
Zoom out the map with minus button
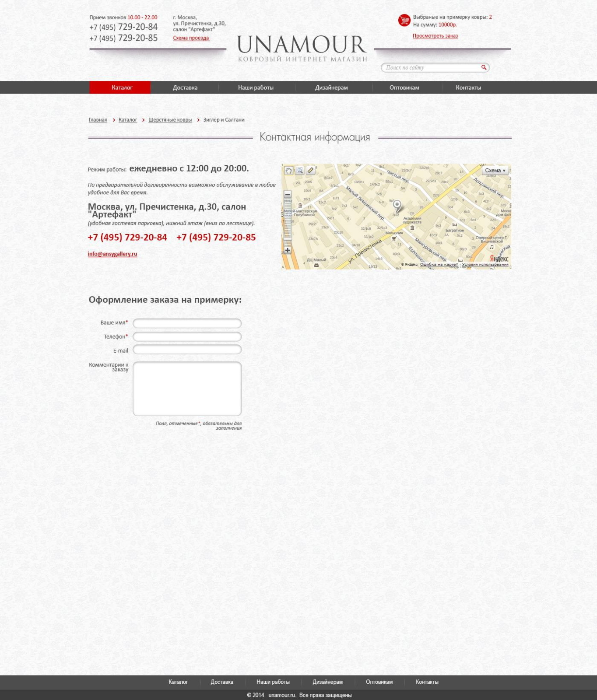click(x=288, y=194)
